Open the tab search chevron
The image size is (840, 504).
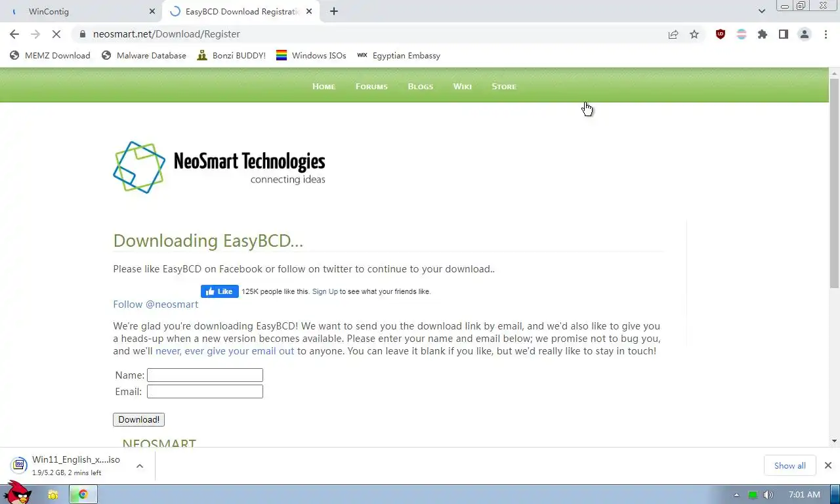click(x=761, y=11)
